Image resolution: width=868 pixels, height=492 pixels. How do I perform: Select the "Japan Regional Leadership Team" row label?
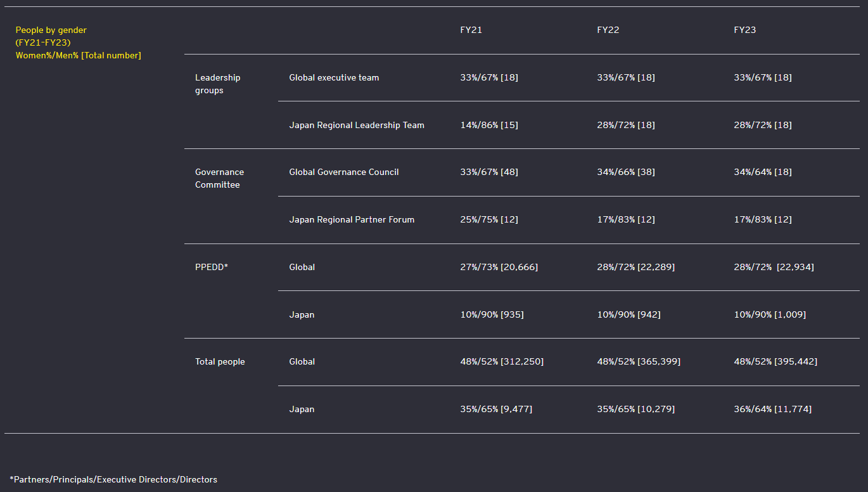click(357, 126)
